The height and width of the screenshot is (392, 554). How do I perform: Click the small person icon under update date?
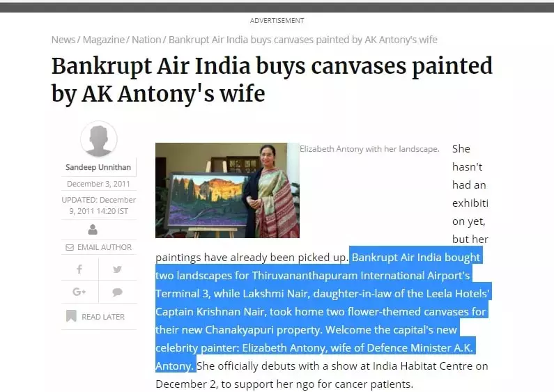pyautogui.click(x=93, y=230)
